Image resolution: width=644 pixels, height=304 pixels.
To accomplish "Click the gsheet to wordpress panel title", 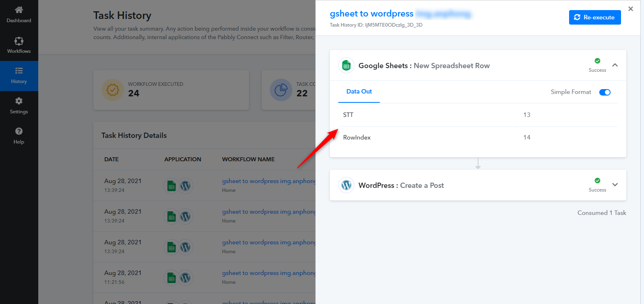I will pyautogui.click(x=371, y=14).
